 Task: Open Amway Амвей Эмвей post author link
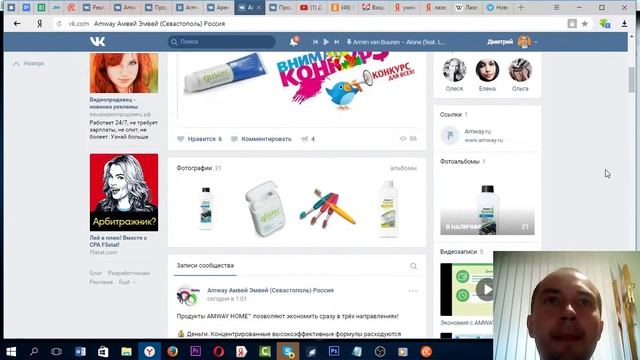(270, 290)
